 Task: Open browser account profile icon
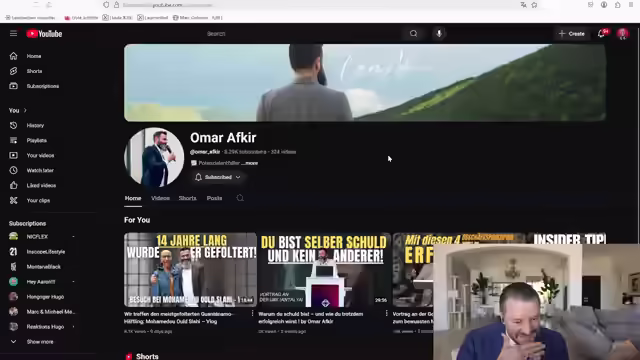coord(604,5)
